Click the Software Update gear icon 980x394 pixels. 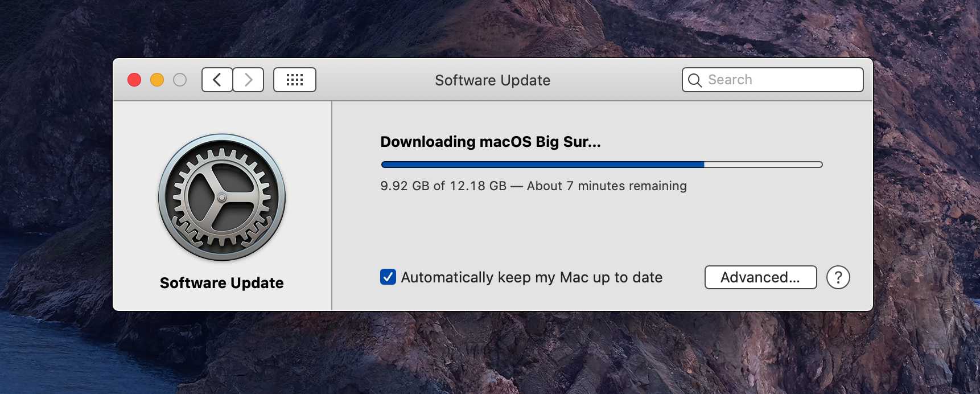222,198
